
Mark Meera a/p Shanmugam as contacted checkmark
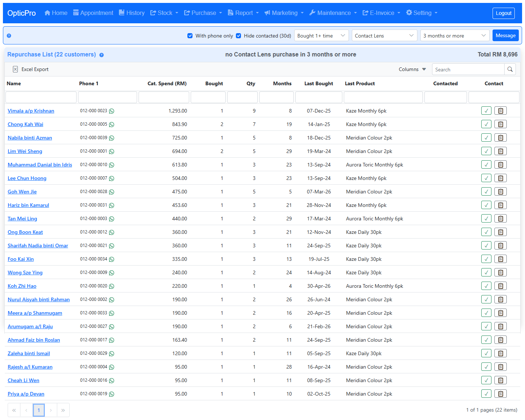click(486, 313)
